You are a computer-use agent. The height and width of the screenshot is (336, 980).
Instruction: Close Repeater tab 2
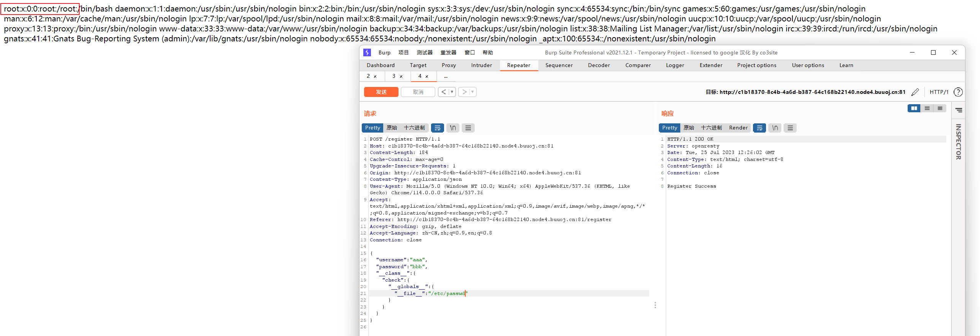[x=375, y=77]
